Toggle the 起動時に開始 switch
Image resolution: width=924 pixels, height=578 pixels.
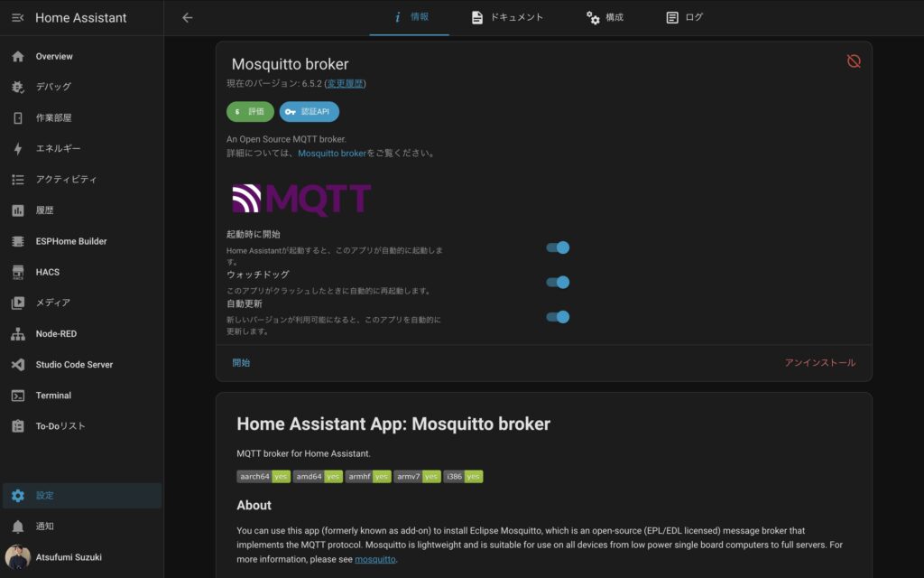(558, 247)
